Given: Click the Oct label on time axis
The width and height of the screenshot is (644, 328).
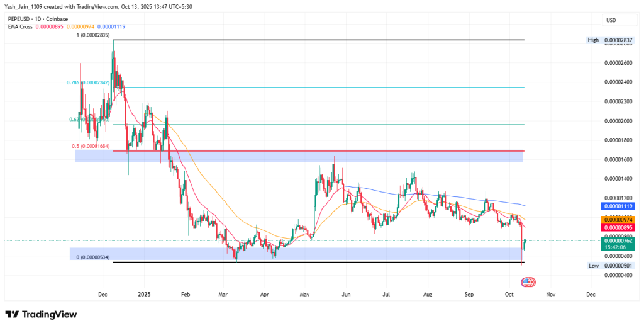Looking at the screenshot, I should point(509,294).
